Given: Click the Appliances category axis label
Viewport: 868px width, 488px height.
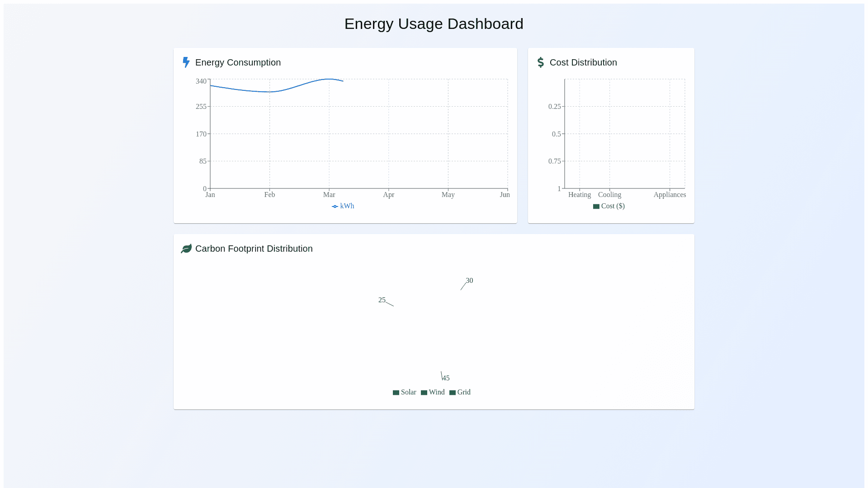Looking at the screenshot, I should 669,195.
